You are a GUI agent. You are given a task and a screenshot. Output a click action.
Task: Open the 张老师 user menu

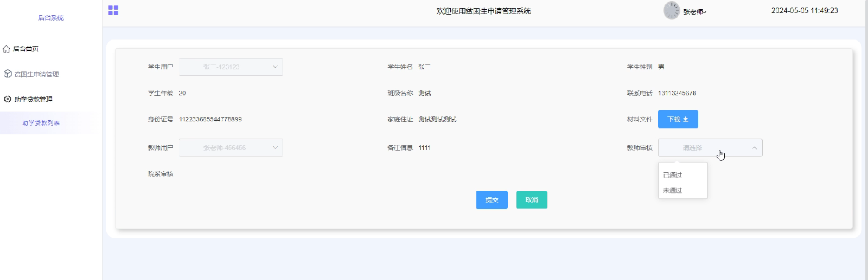click(x=694, y=11)
